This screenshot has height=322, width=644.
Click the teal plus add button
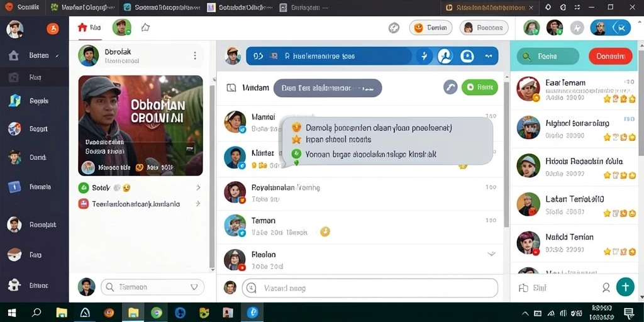626,287
